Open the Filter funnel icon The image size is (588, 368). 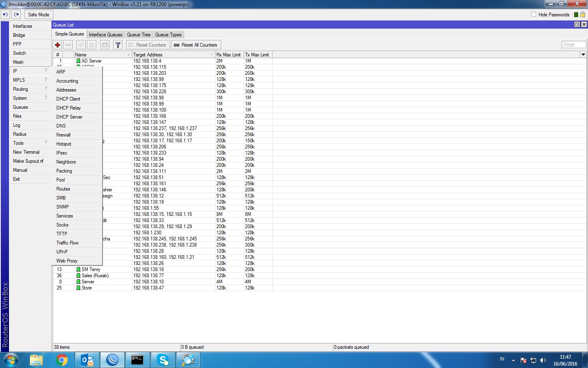[118, 45]
